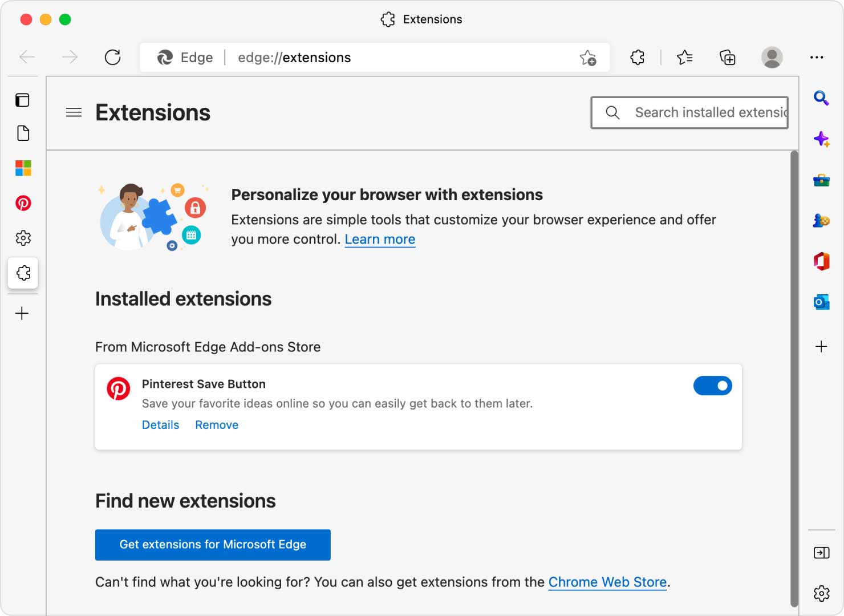Select From Microsoft Edge Add-ons Store text
Image resolution: width=844 pixels, height=616 pixels.
(208, 347)
